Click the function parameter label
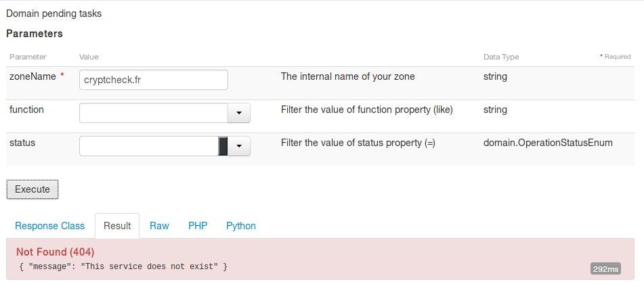 point(26,110)
